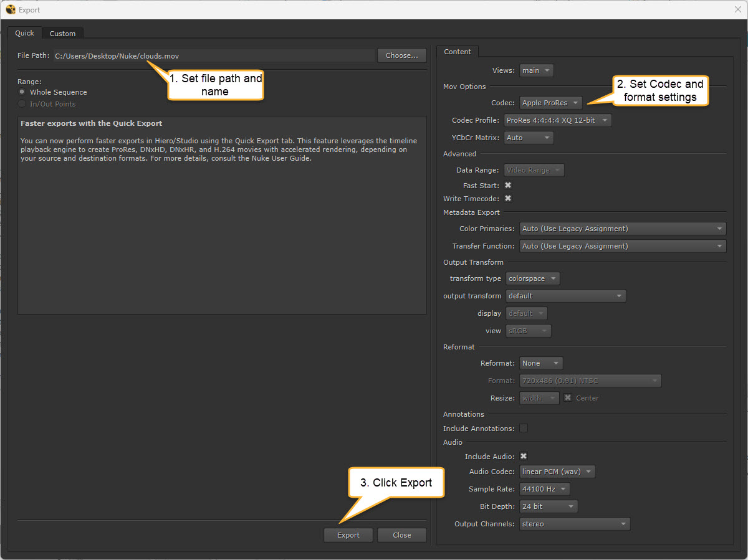The width and height of the screenshot is (748, 560).
Task: Open the Reformat dropdown
Action: click(540, 363)
